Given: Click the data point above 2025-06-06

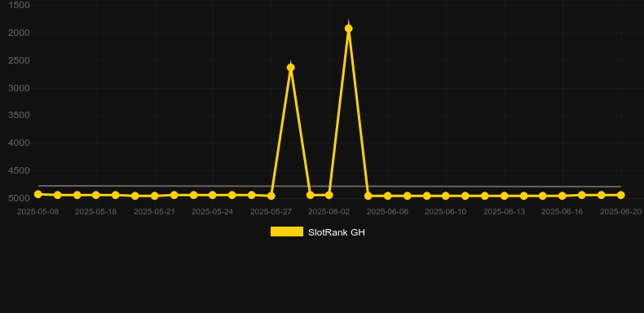Looking at the screenshot, I should pos(388,196).
